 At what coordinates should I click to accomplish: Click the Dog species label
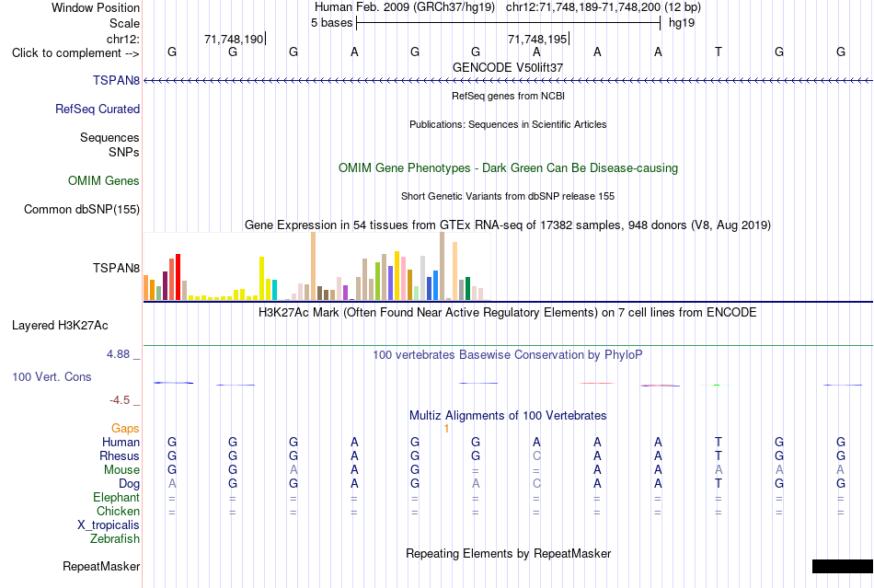pyautogui.click(x=129, y=484)
